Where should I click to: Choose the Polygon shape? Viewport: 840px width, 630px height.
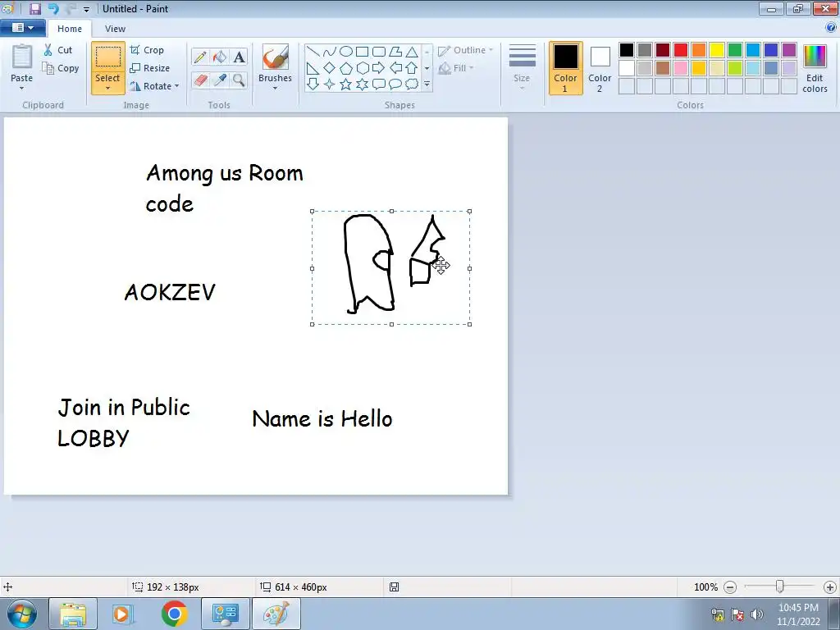click(x=395, y=52)
